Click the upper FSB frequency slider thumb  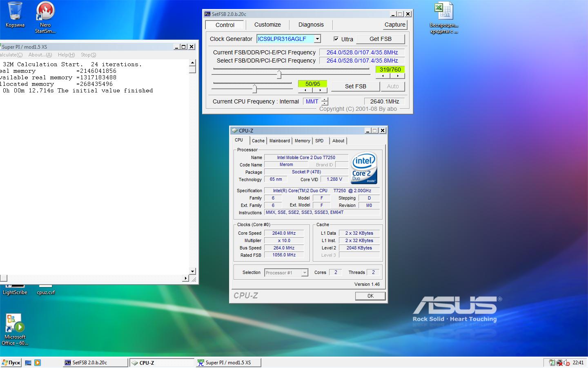pyautogui.click(x=279, y=74)
